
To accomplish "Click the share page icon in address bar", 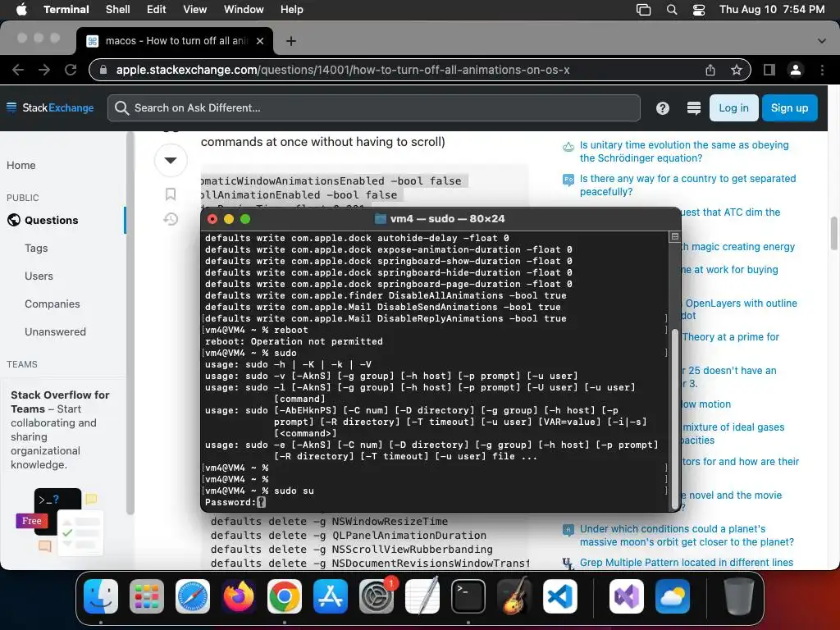I will (710, 70).
